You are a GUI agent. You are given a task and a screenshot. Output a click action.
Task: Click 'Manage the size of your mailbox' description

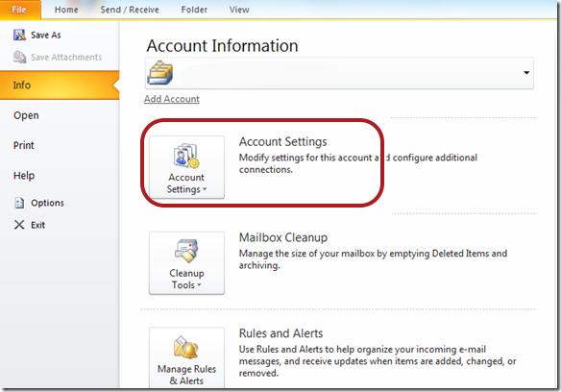[x=373, y=259]
